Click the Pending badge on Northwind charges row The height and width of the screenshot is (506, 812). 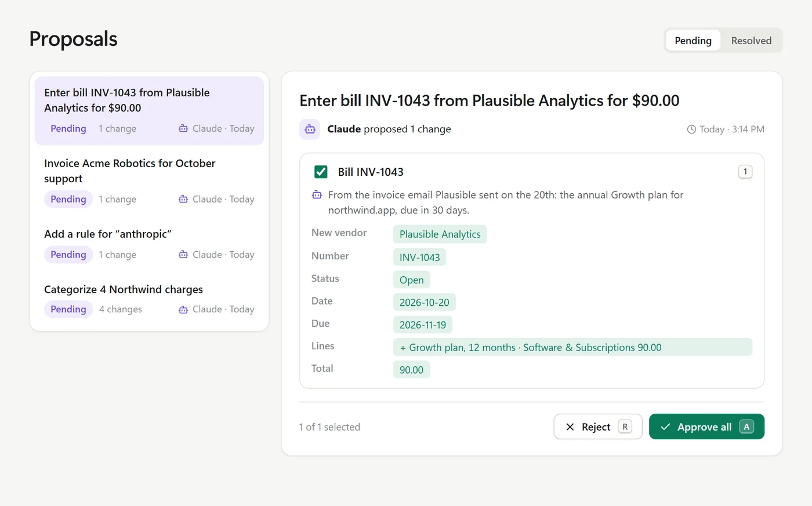point(68,309)
